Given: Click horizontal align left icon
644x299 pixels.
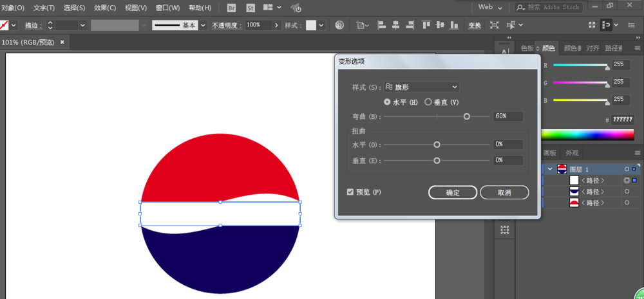Looking at the screenshot, I should (x=381, y=25).
